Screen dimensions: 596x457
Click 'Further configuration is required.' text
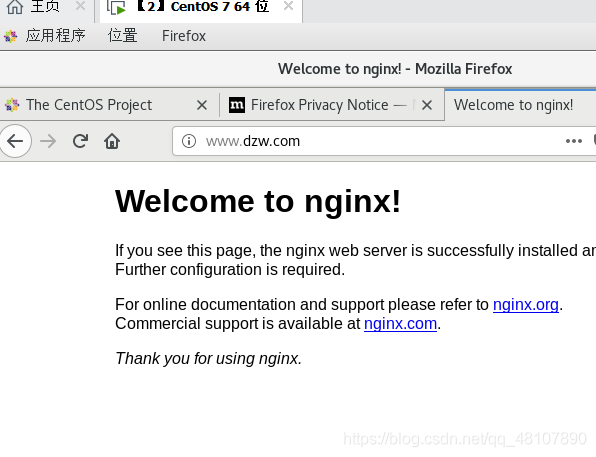230,270
